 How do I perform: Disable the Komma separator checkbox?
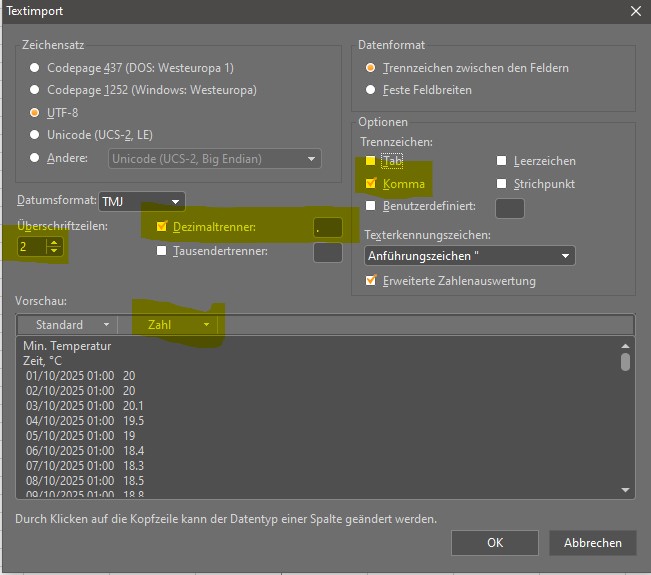pos(371,184)
